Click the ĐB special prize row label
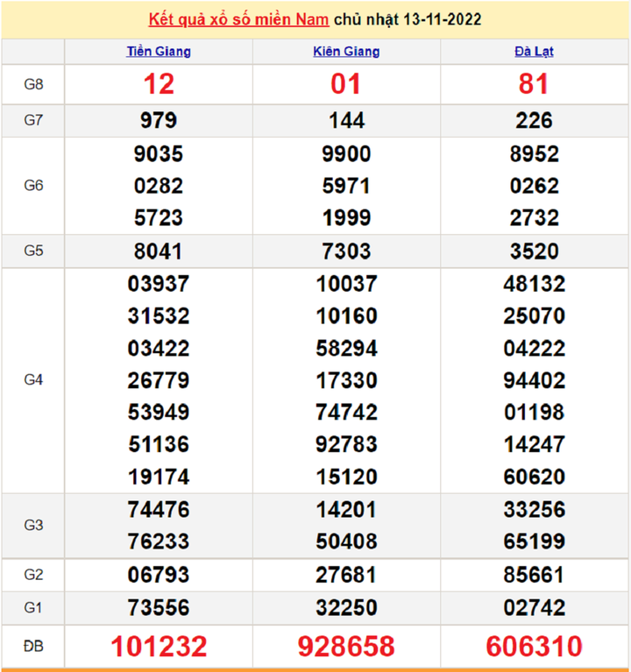 tap(33, 647)
